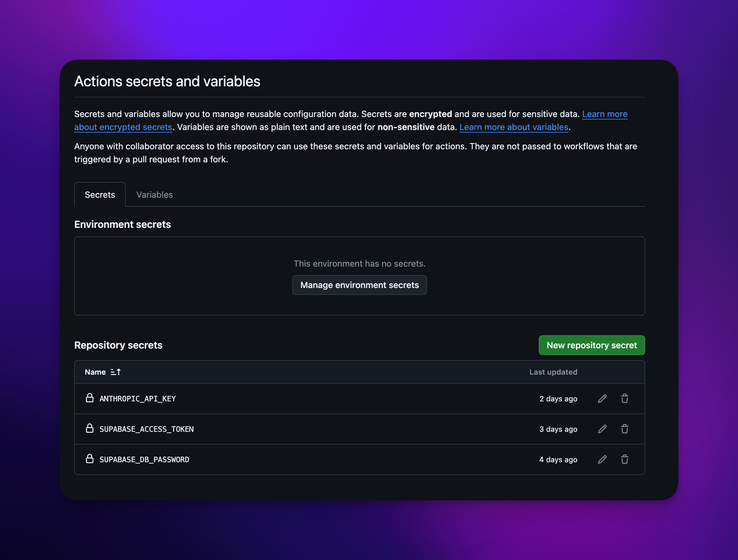Switch to the Secrets tab
Screen dimensions: 738x560
[100, 195]
